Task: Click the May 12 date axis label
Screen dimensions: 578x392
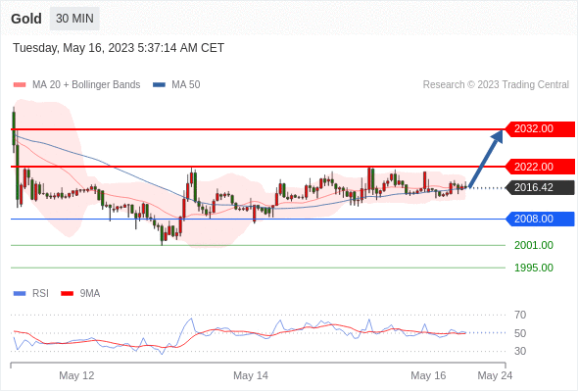Action: (76, 375)
